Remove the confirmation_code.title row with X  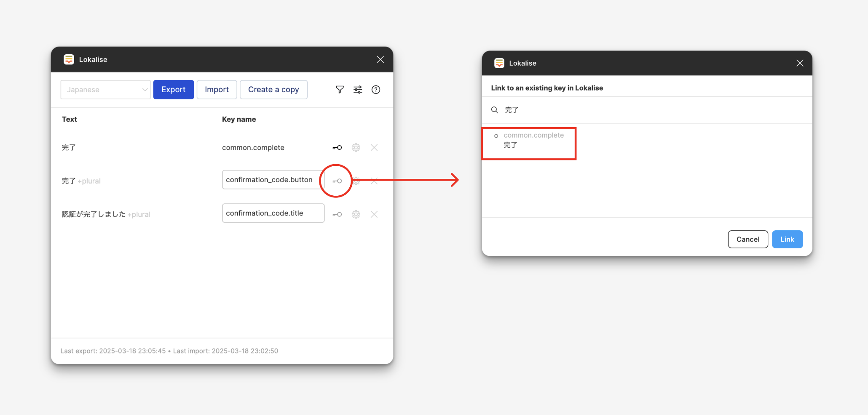pyautogui.click(x=374, y=215)
